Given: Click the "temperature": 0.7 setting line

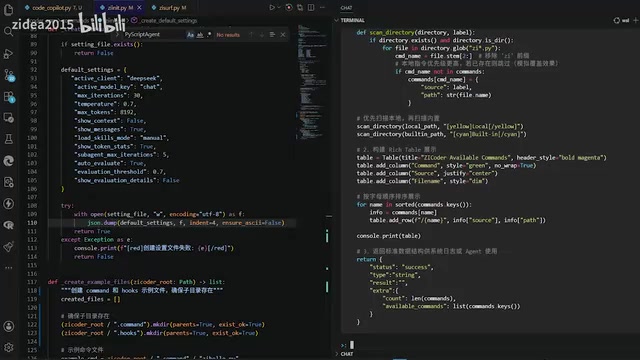Looking at the screenshot, I should [106, 104].
